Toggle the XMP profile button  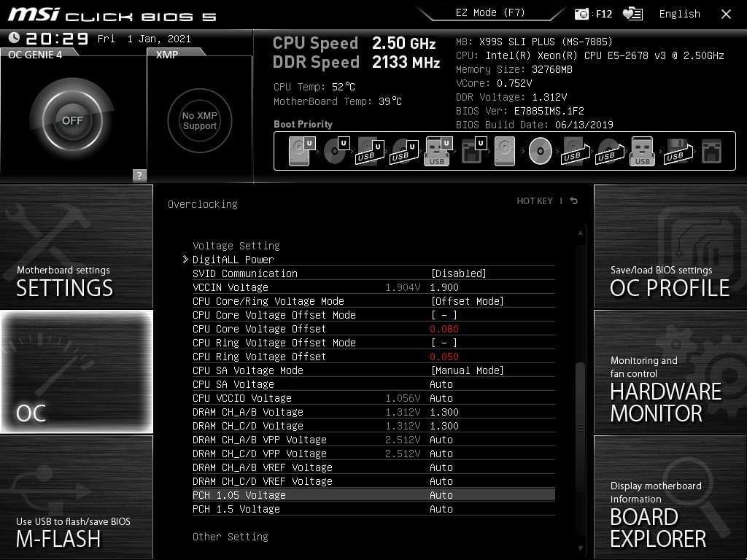[200, 120]
